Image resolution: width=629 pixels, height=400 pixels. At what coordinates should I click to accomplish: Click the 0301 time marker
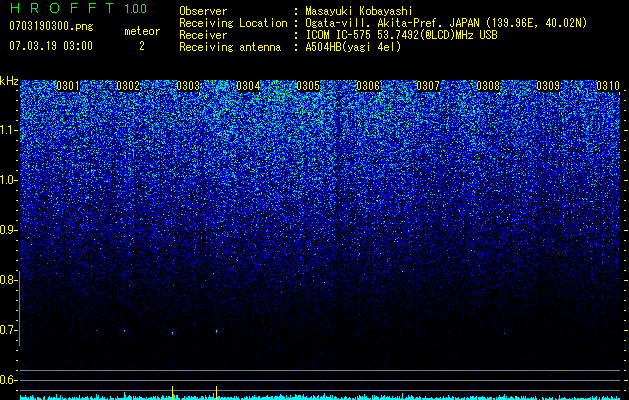(x=68, y=86)
